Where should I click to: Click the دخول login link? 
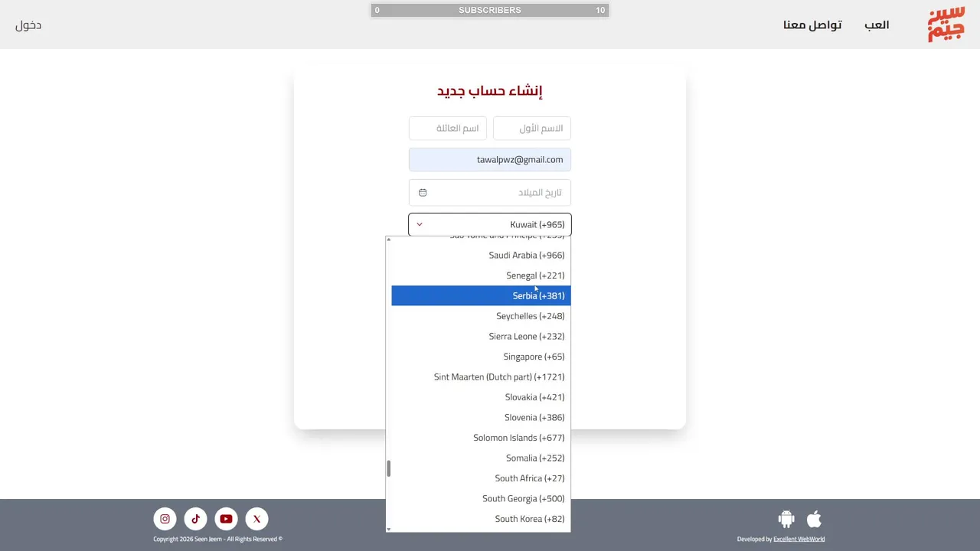tap(28, 25)
